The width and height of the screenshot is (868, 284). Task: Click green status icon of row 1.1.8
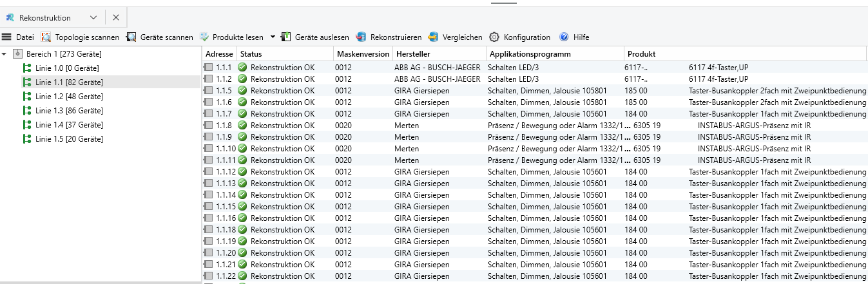tap(242, 125)
